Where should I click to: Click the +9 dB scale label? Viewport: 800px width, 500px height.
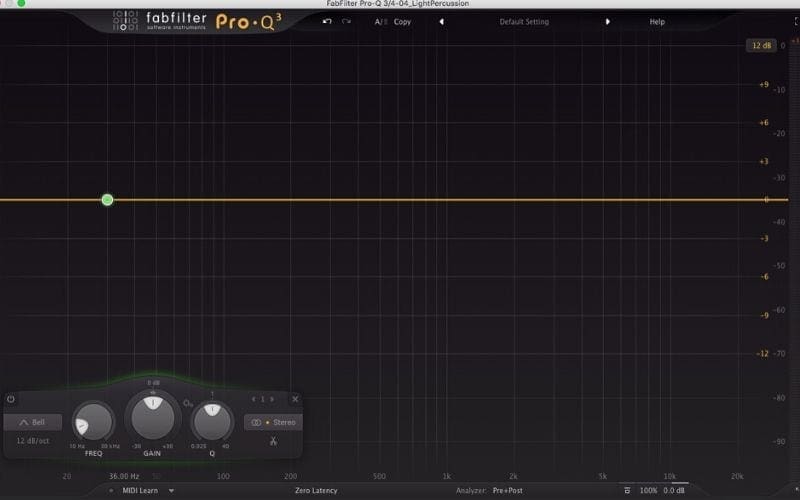[764, 85]
